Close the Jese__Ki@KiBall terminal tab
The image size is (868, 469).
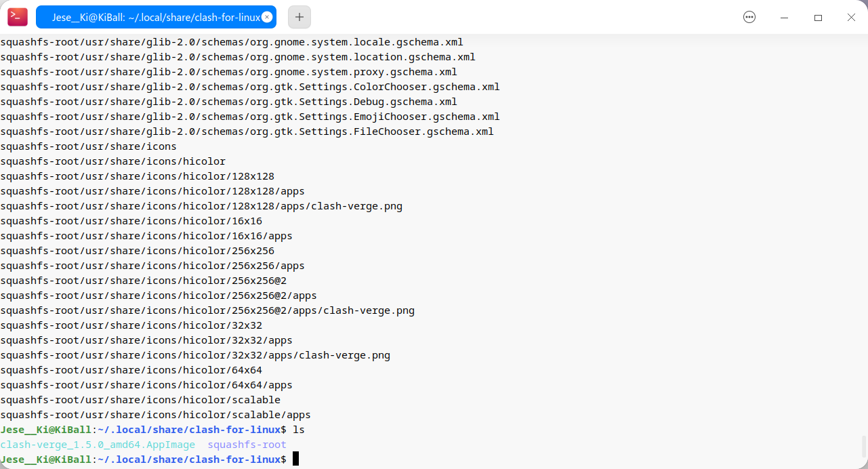click(268, 17)
